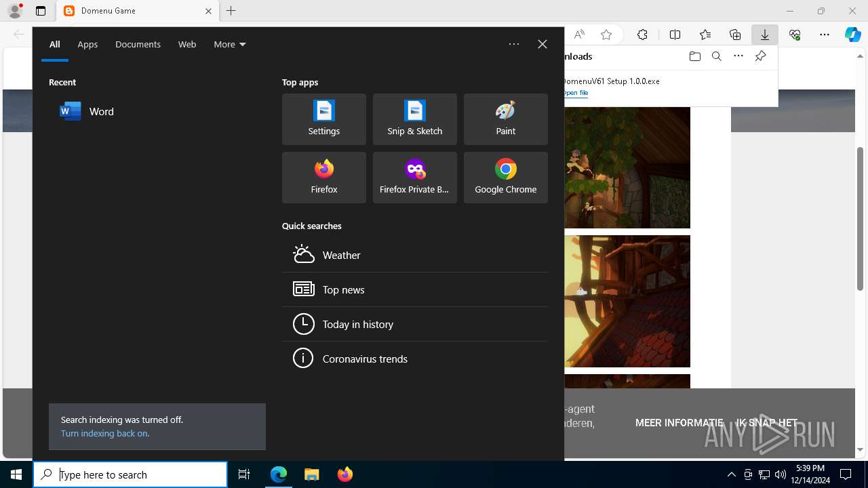
Task: Click Open file link under download
Action: click(576, 93)
